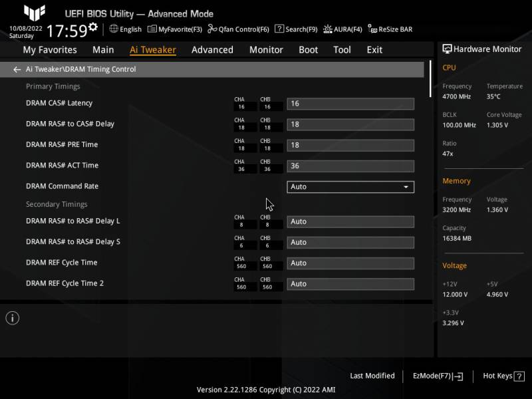Switch to EzMode(F7)
This screenshot has width=532, height=399.
pyautogui.click(x=438, y=376)
